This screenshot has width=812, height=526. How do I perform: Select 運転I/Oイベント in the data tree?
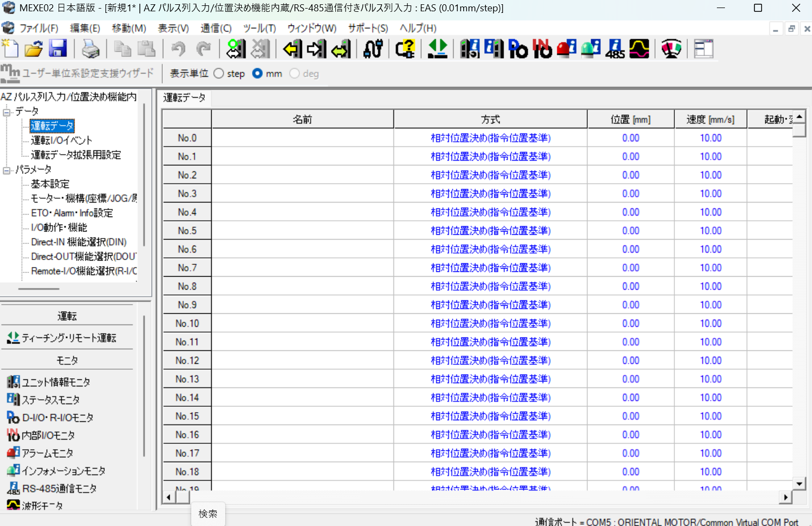[61, 141]
